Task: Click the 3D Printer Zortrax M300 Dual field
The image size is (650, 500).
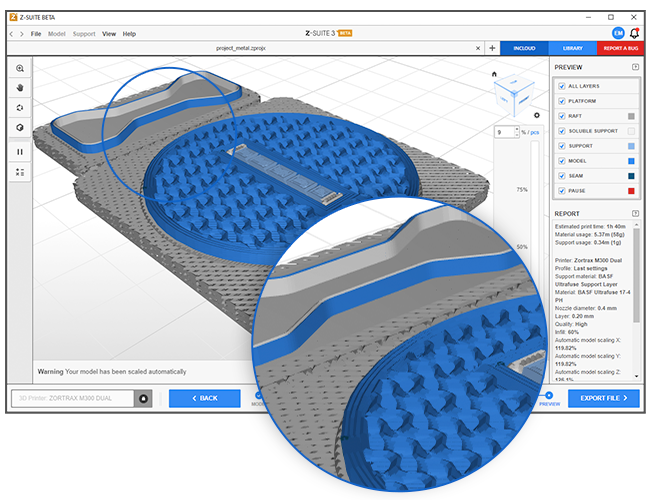Action: pyautogui.click(x=73, y=398)
